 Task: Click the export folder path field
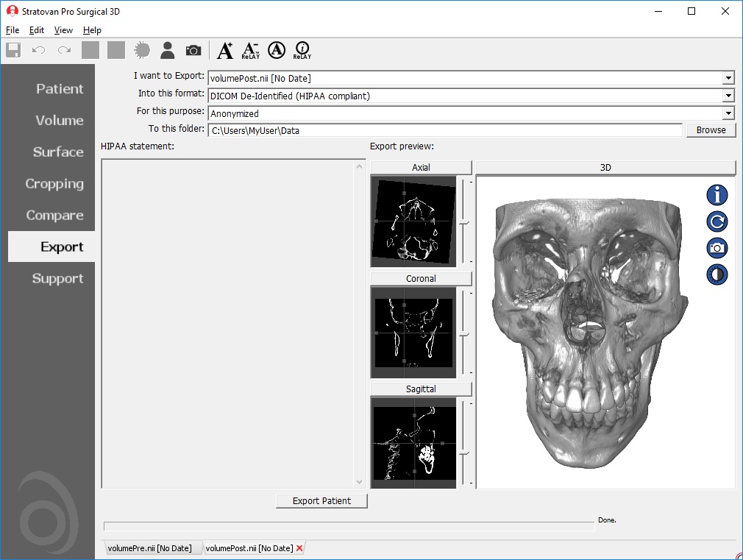point(445,130)
